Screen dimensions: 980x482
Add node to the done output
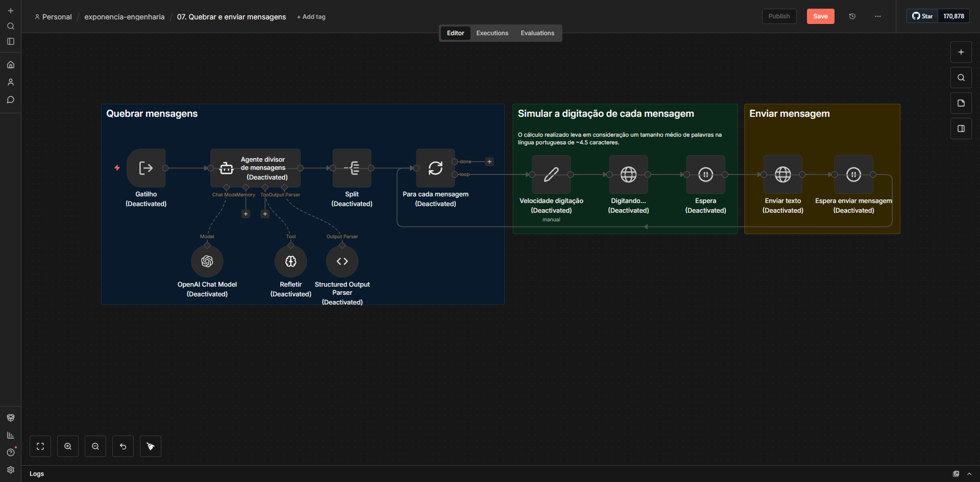(x=489, y=162)
